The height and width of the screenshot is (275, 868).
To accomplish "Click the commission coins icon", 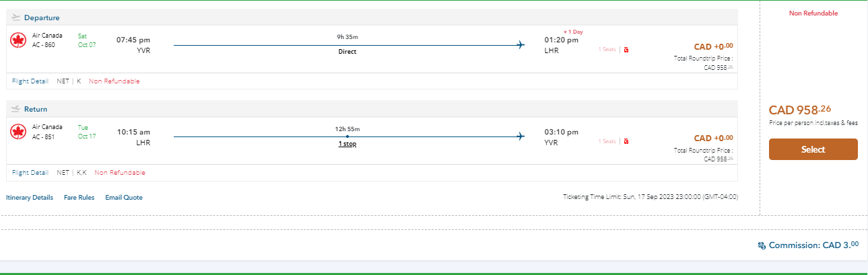I will pos(762,246).
